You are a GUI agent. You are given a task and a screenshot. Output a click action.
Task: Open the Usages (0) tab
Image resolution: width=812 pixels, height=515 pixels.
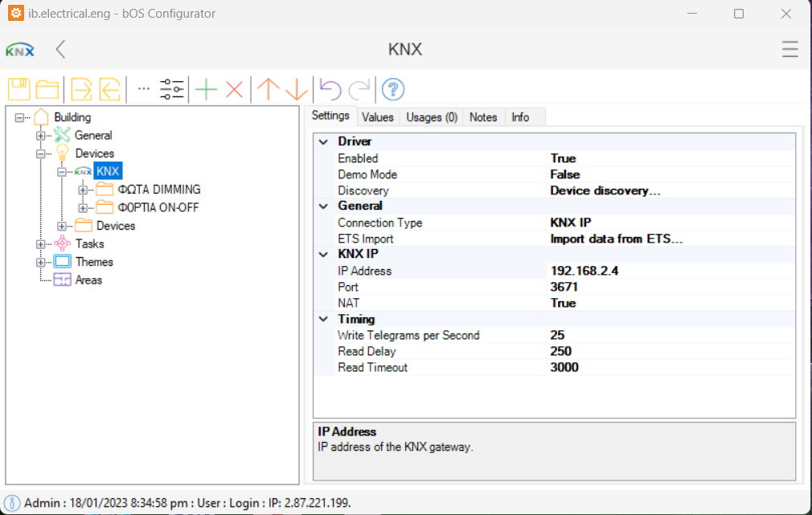pyautogui.click(x=432, y=117)
